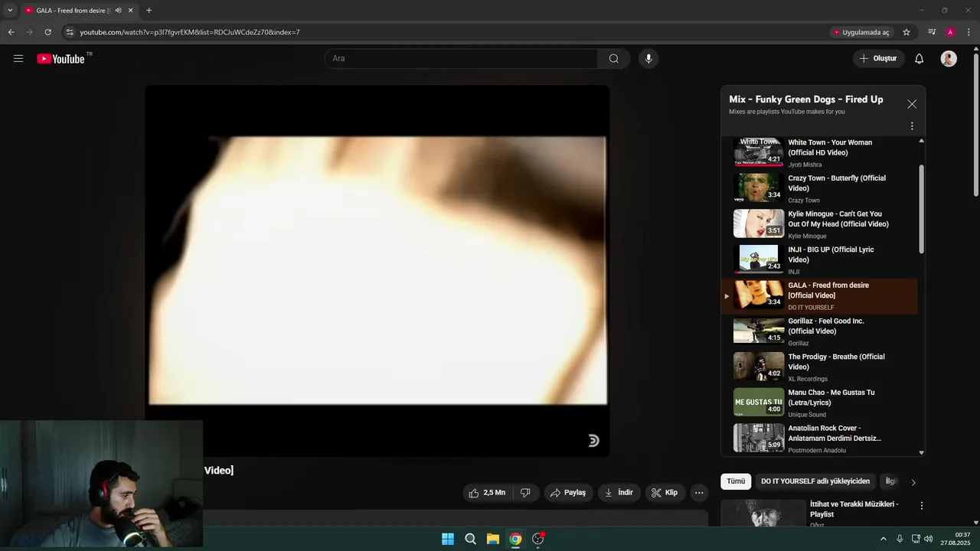Image resolution: width=980 pixels, height=551 pixels.
Task: Click the channel watermark in the video
Action: (x=593, y=441)
